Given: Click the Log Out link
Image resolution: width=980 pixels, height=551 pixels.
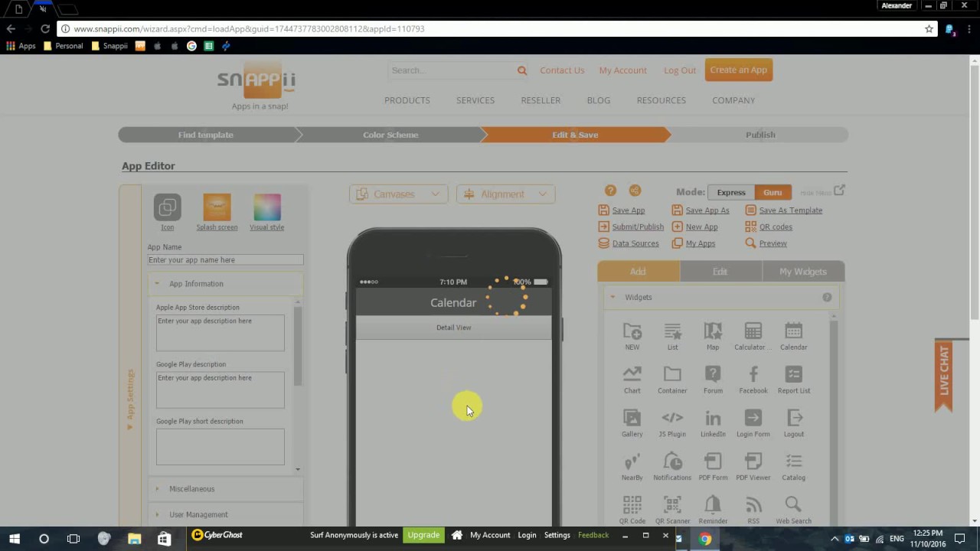Looking at the screenshot, I should [680, 70].
